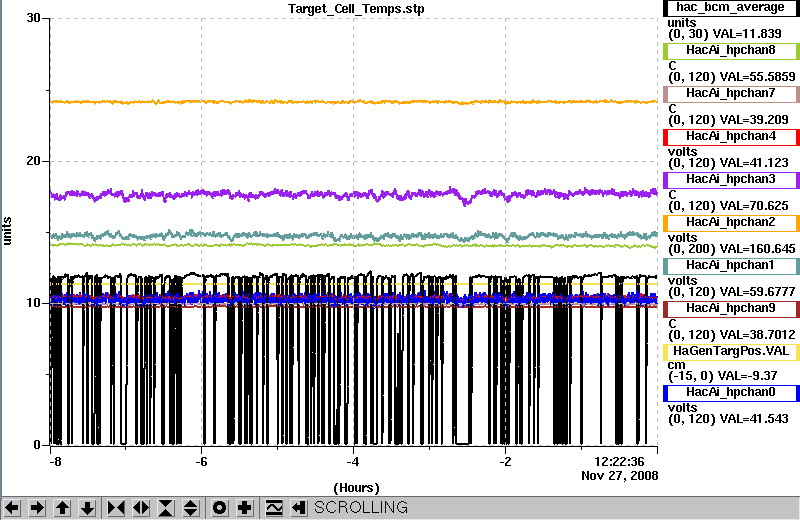This screenshot has width=800, height=520.
Task: Click the VAL=59.6777 reading
Action: 757,292
